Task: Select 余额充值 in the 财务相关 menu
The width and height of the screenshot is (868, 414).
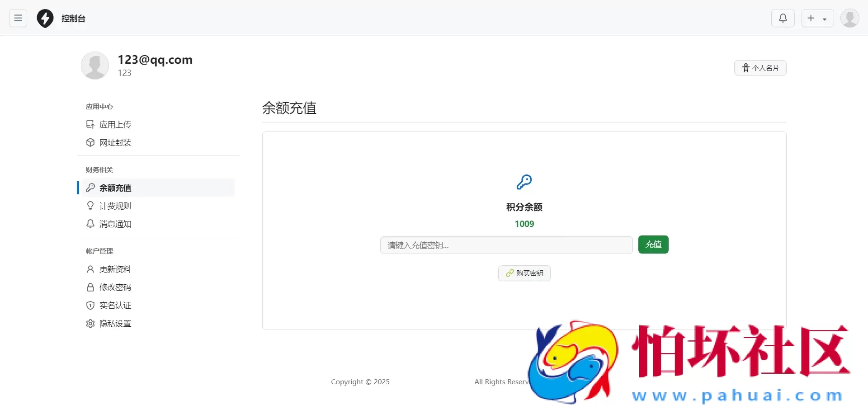Action: 115,188
